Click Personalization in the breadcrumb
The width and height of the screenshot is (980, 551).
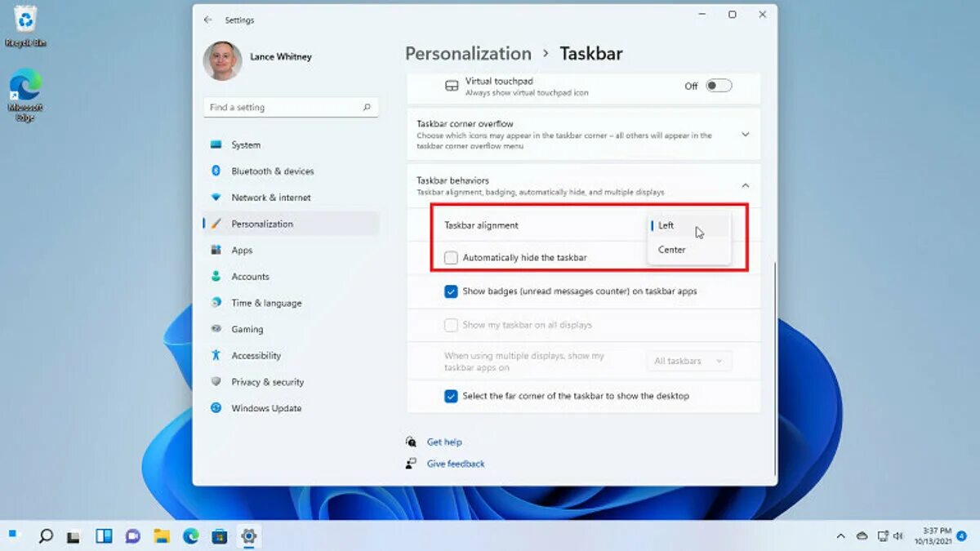[468, 54]
